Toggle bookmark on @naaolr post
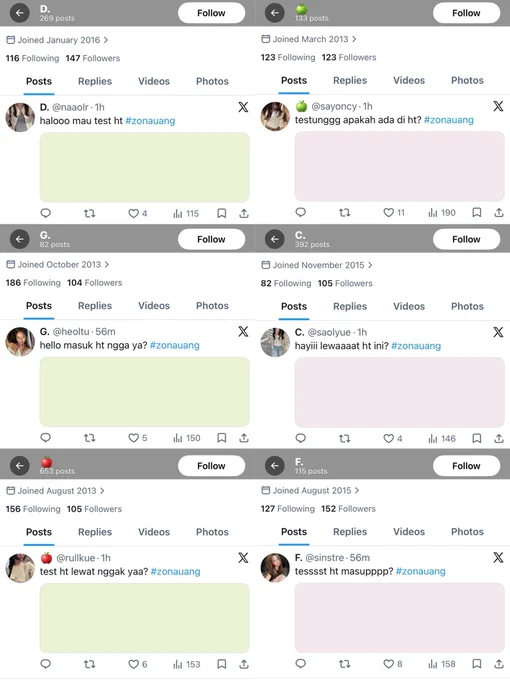This screenshot has height=680, width=510. click(222, 213)
